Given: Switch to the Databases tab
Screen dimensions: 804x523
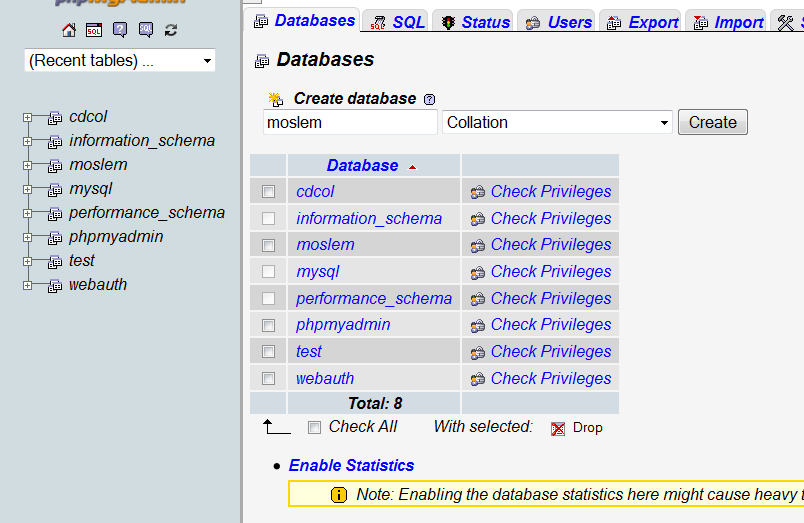Looking at the screenshot, I should pos(304,21).
